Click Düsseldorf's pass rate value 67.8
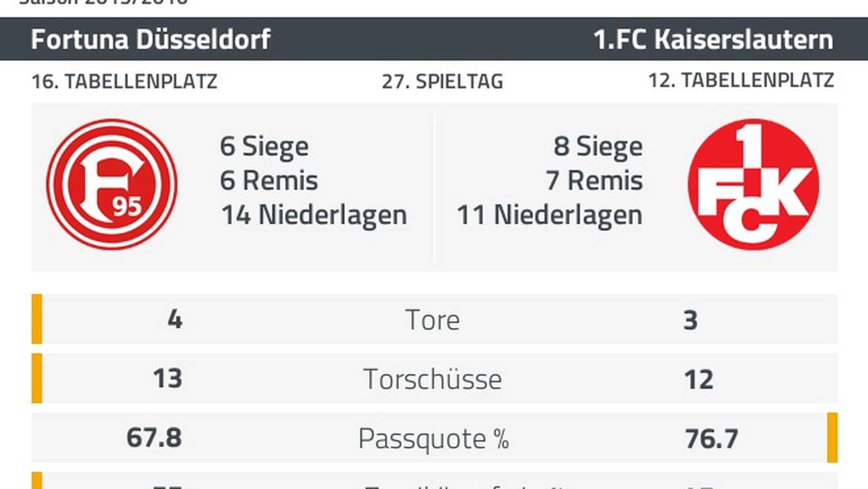This screenshot has width=868, height=489. [x=154, y=438]
